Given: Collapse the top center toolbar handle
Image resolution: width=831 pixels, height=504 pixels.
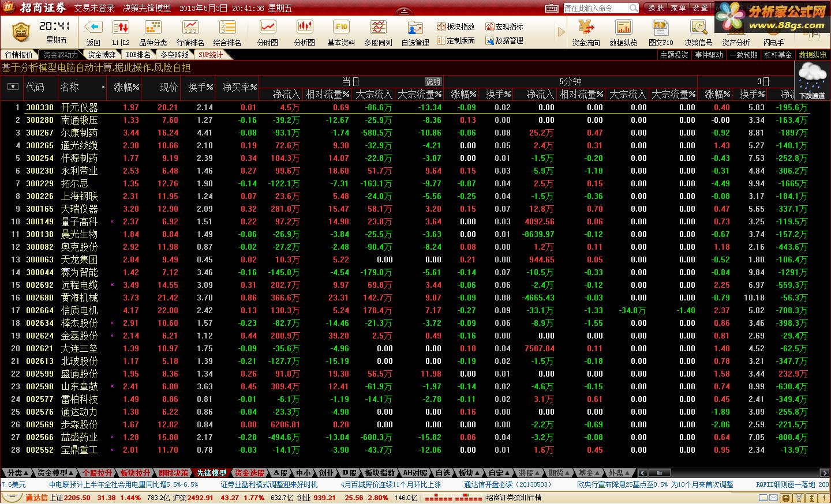Looking at the screenshot, I should click(405, 11).
